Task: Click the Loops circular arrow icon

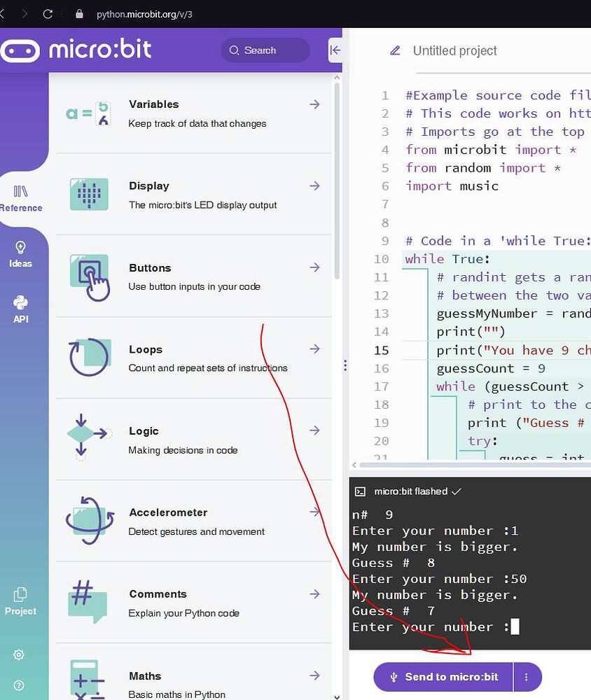Action: point(87,358)
